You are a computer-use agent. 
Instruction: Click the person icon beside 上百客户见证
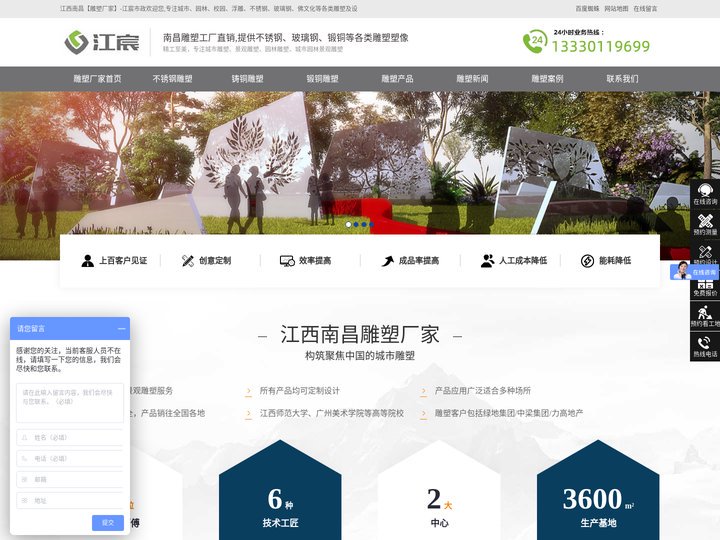tap(87, 261)
